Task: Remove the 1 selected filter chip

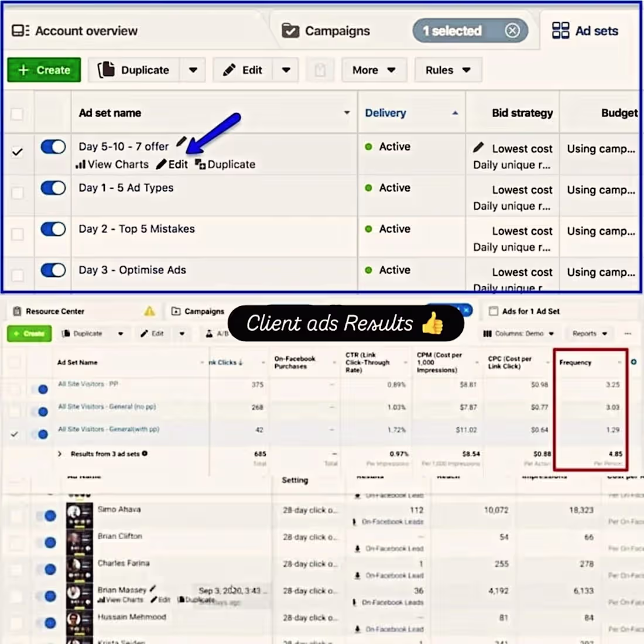Action: click(512, 30)
